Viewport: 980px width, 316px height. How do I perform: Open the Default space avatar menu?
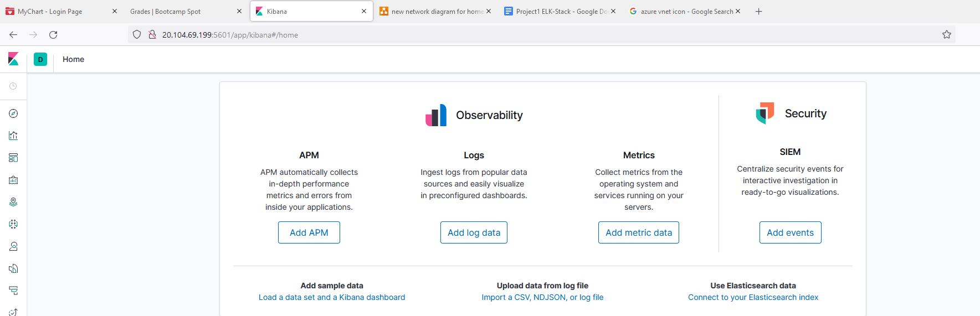click(x=40, y=59)
